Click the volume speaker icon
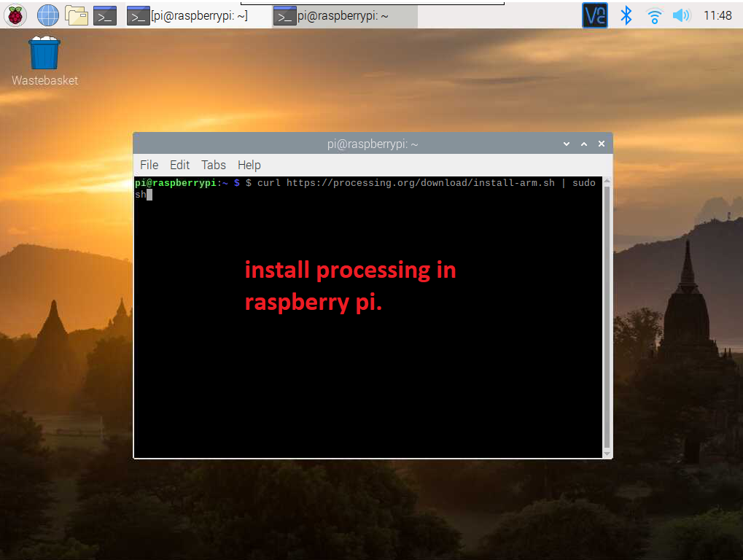The width and height of the screenshot is (743, 560). [681, 15]
